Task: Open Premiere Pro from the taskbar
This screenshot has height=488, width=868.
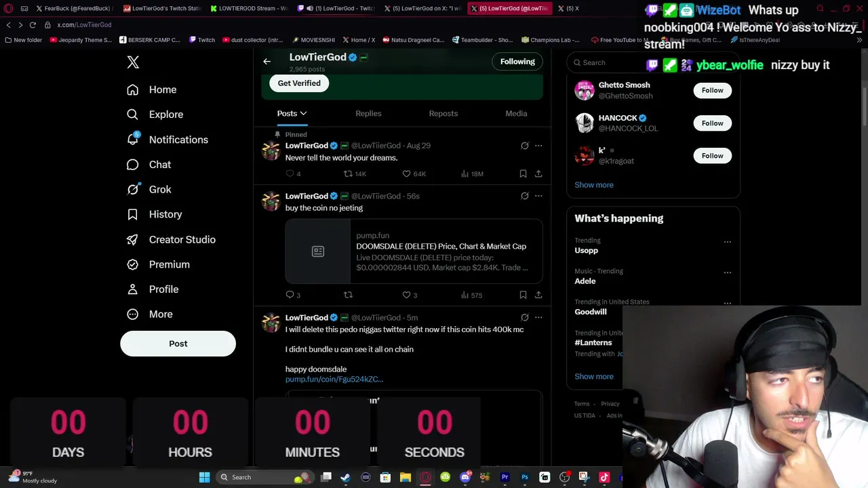Action: (x=505, y=477)
